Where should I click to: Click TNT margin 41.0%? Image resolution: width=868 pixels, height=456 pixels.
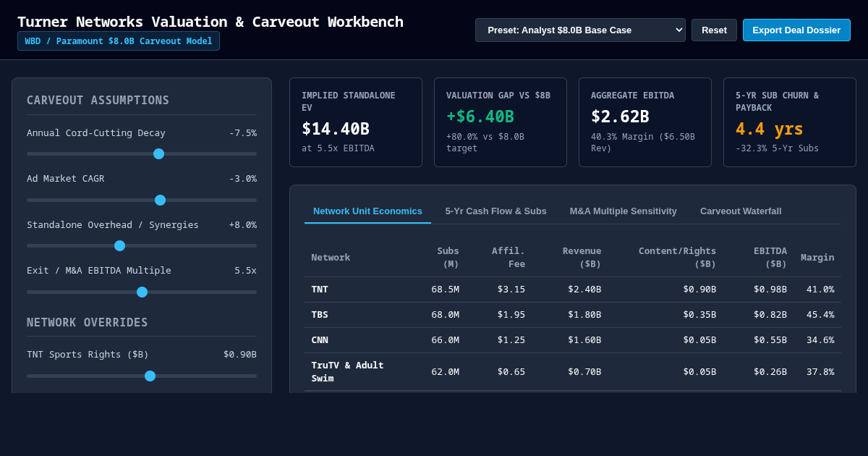820,289
